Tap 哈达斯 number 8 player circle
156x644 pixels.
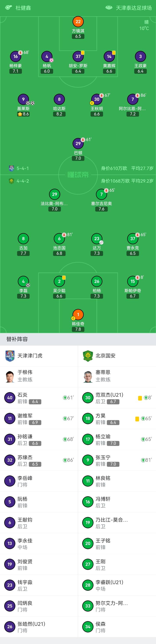click(59, 99)
